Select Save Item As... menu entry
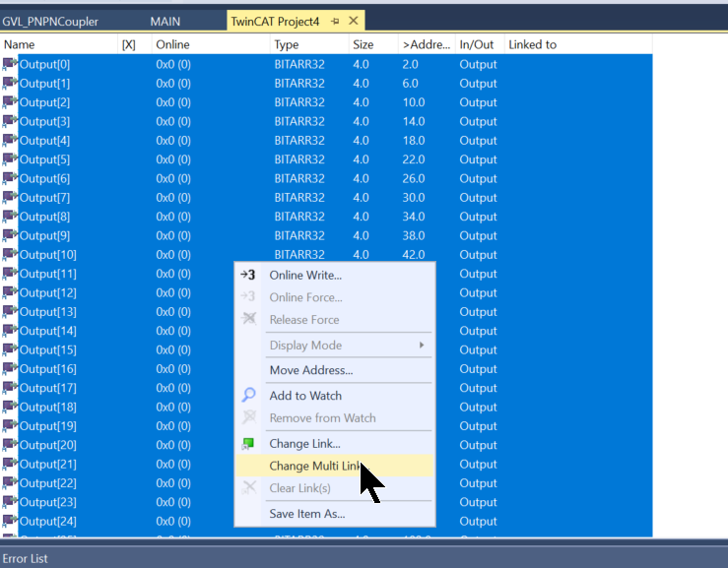The image size is (728, 568). click(307, 514)
